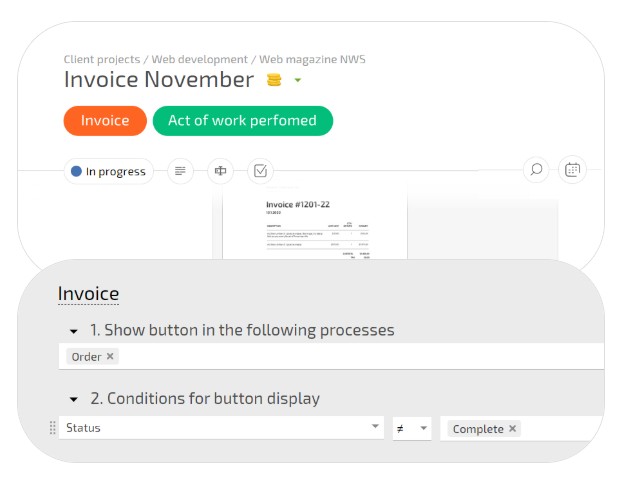Open Web development breadcrumb link
This screenshot has width=631, height=490.
[199, 59]
